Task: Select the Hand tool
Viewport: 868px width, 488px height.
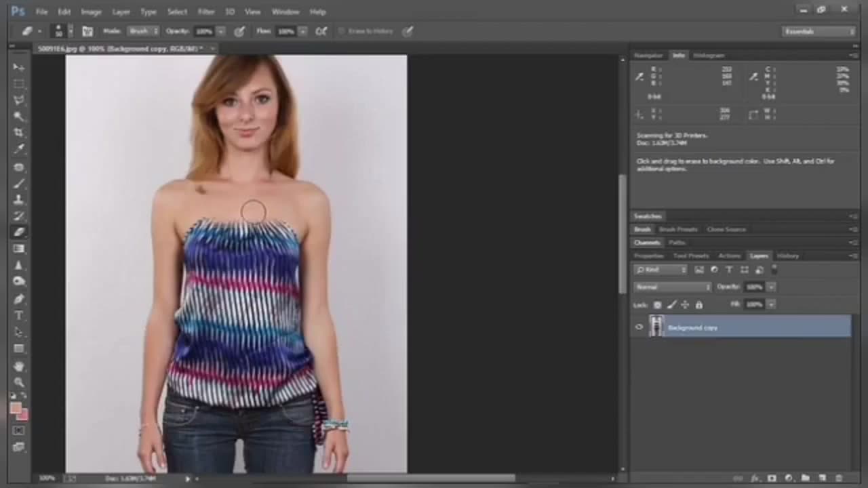Action: pos(19,366)
